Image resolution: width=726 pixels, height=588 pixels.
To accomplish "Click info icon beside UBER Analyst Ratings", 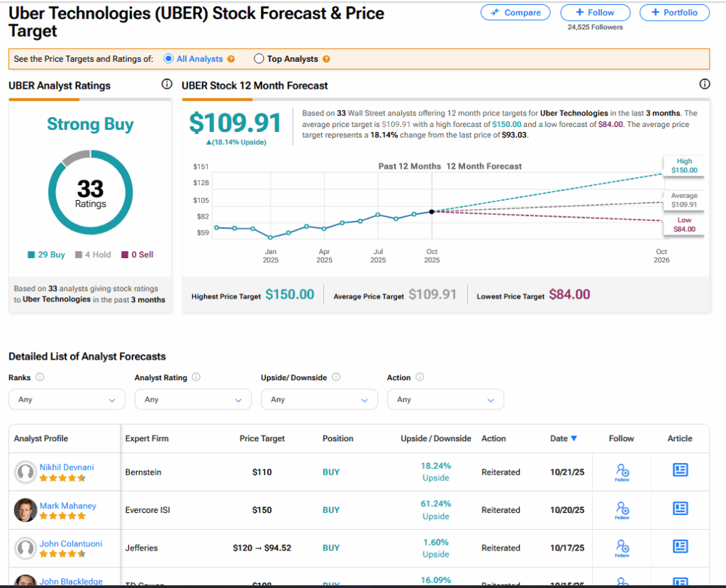I will [167, 85].
